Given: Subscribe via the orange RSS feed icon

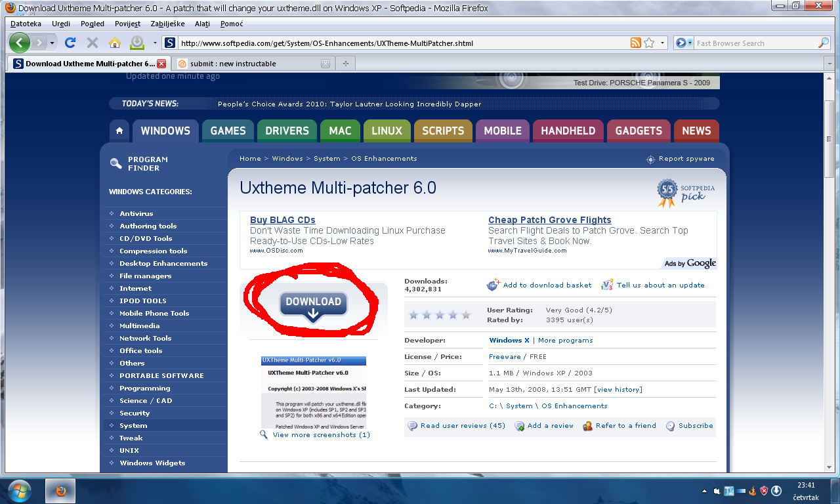Looking at the screenshot, I should 635,43.
